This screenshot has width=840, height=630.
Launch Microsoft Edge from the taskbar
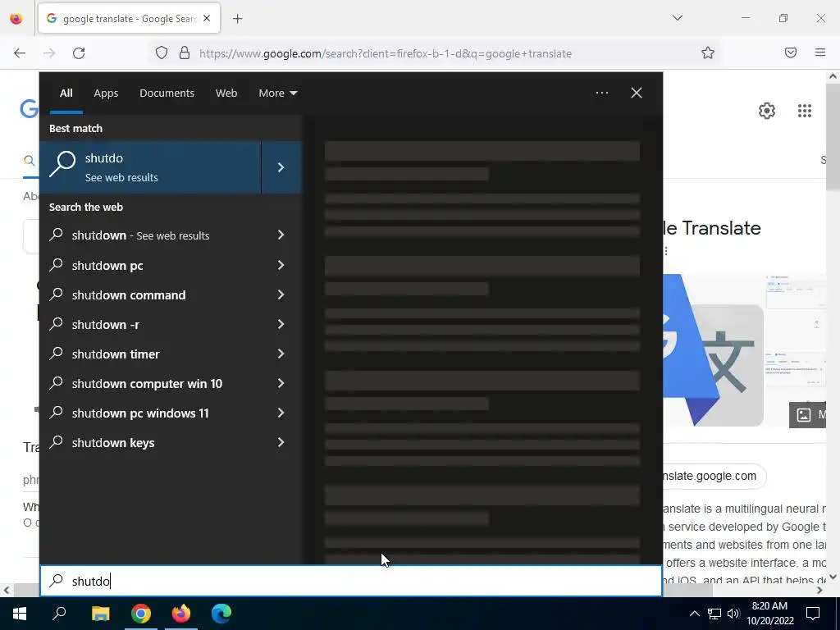coord(221,614)
